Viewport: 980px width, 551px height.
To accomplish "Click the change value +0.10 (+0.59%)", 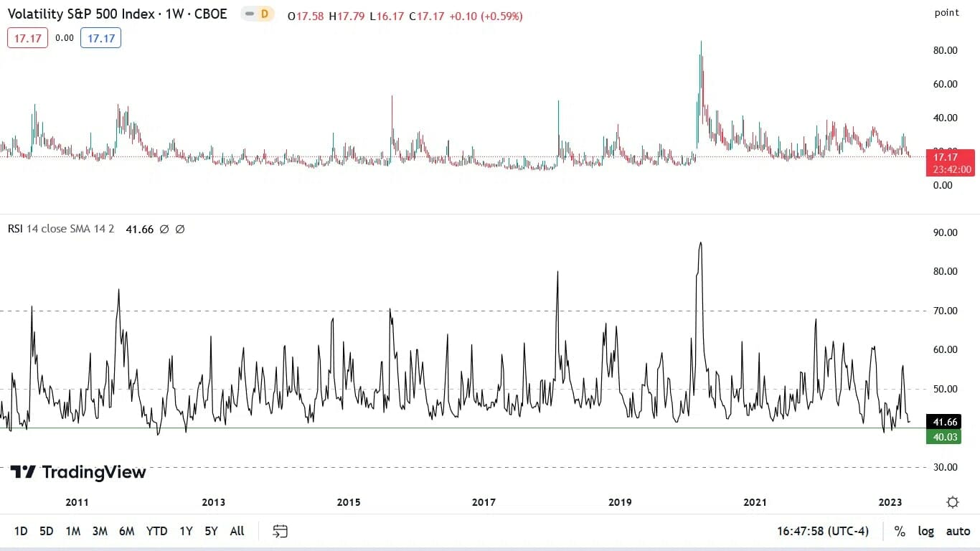I will tap(486, 16).
